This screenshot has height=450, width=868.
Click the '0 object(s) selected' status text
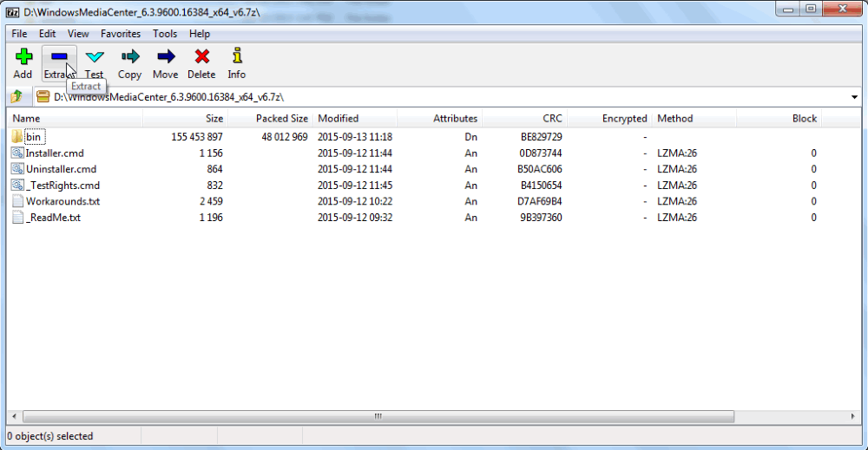pyautogui.click(x=50, y=436)
